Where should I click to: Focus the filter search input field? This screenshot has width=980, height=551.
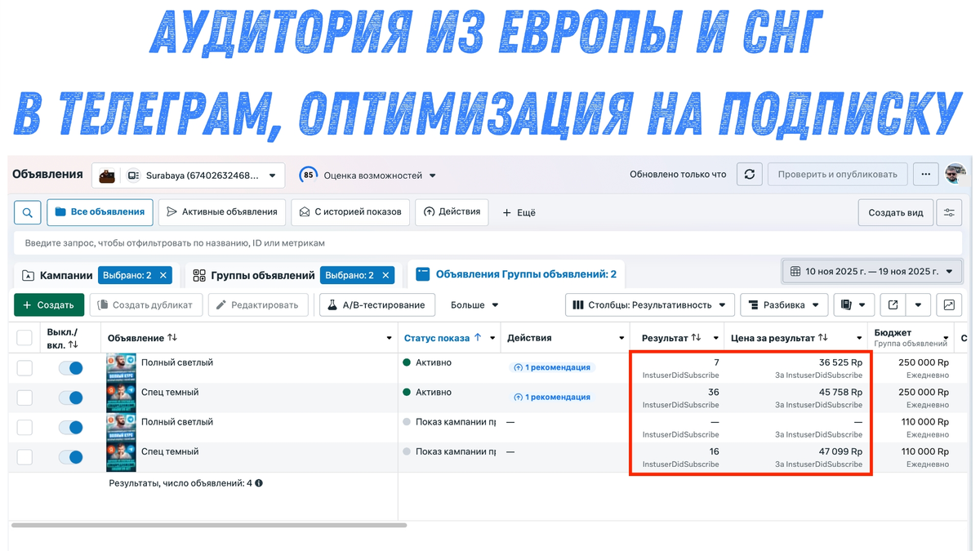pyautogui.click(x=488, y=243)
